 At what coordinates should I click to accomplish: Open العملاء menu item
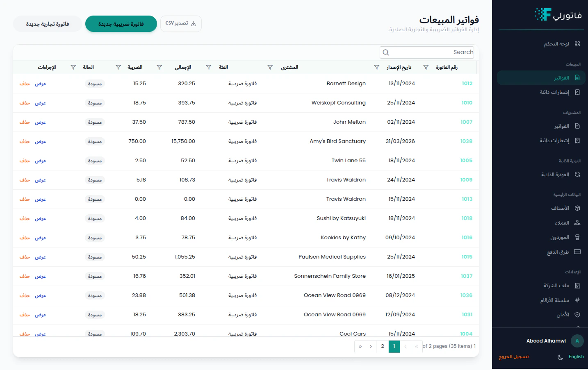541,223
